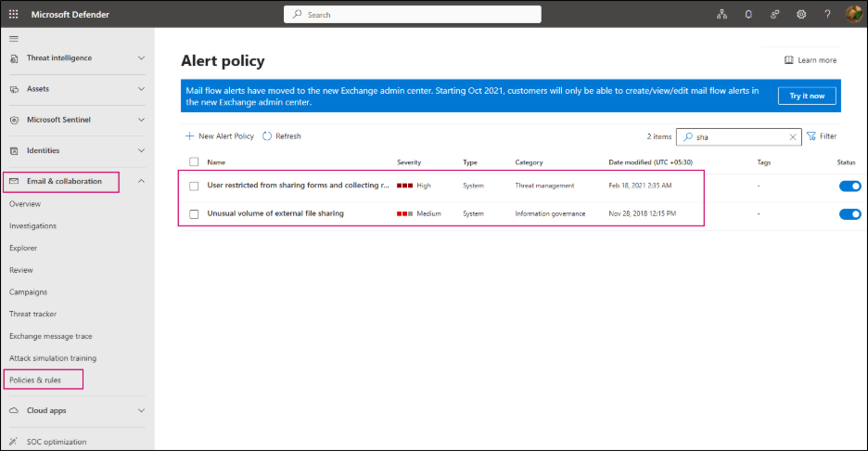Open Attack simulation training
Viewport: 868px width, 451px height.
coord(53,358)
